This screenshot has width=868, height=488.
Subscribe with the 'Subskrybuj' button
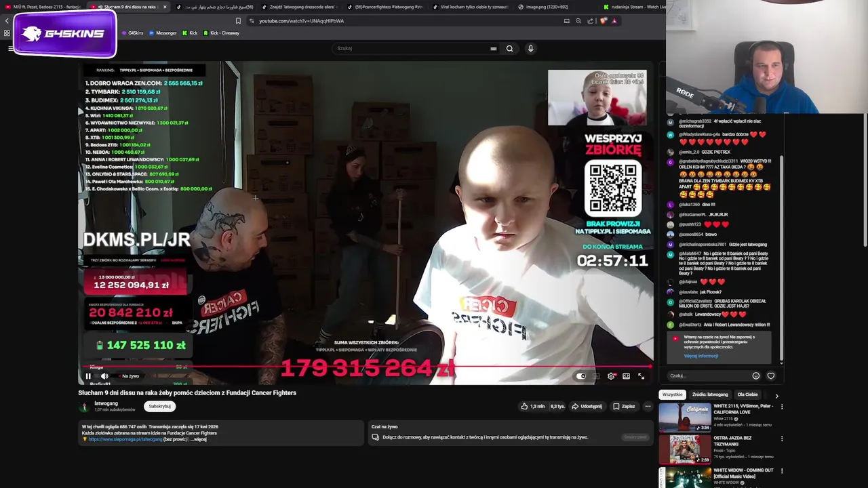160,406
